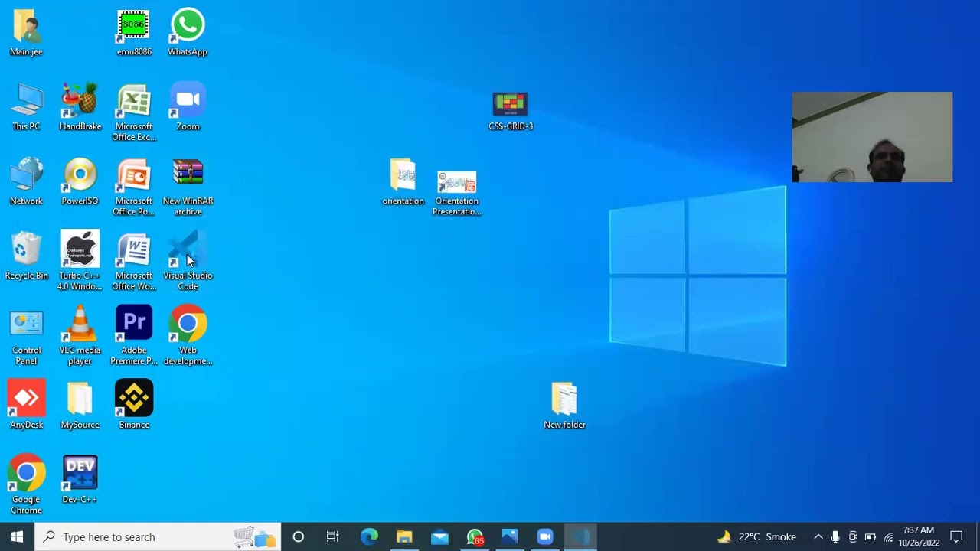This screenshot has width=980, height=551.
Task: Open the clock showing 7:37 AM
Action: coord(919,536)
